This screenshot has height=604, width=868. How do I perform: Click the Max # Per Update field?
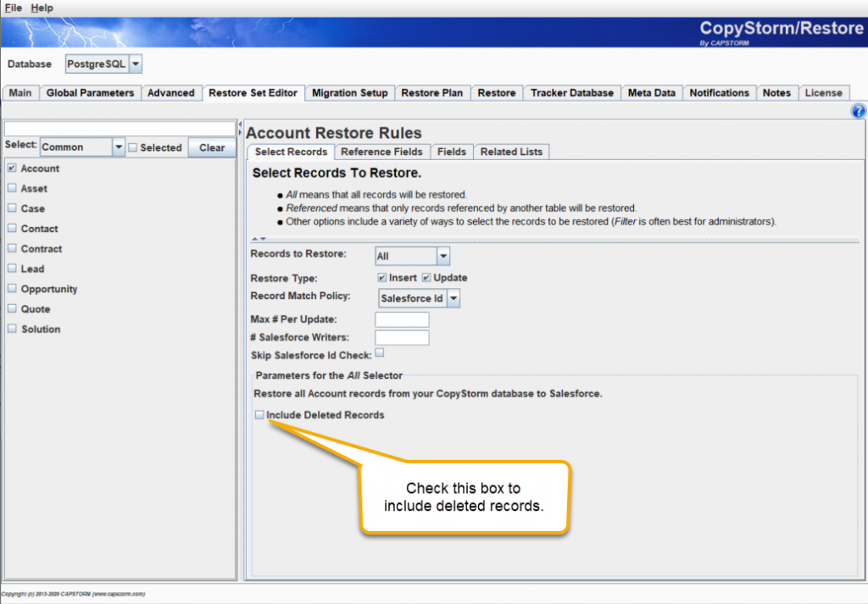click(402, 319)
